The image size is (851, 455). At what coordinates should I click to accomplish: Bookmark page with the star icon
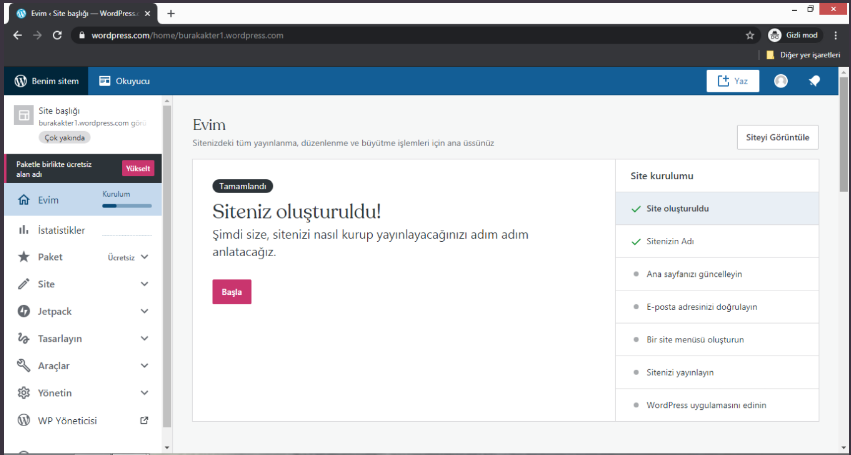pos(750,34)
